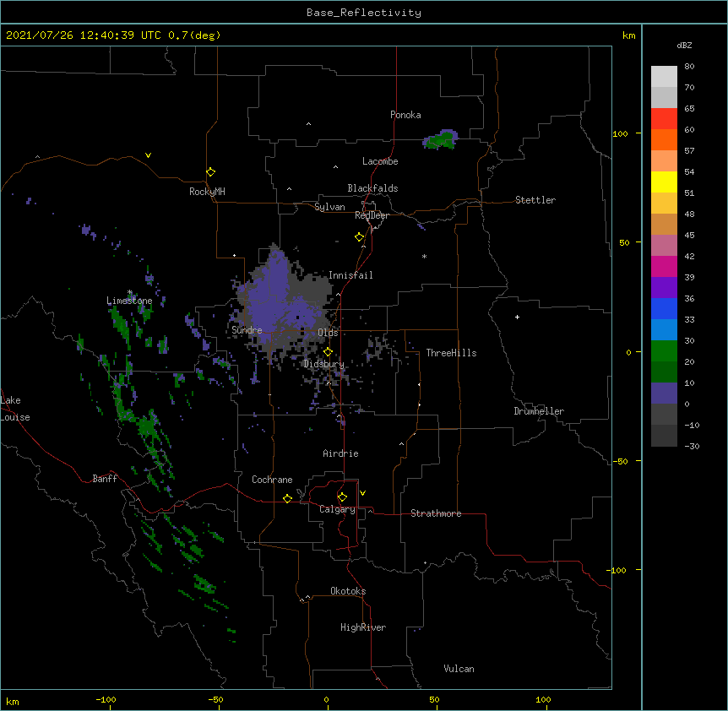Click the bright green 30-20 dBZ swatch

[664, 351]
